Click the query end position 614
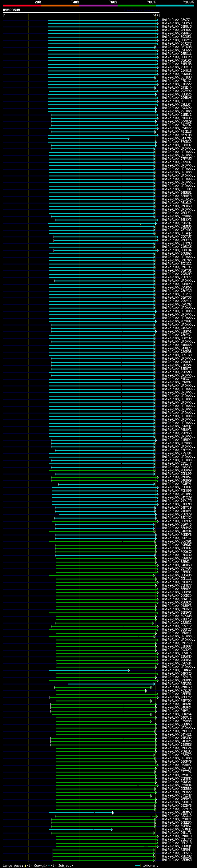Viewport: 197px width, 868px height. click(x=155, y=15)
